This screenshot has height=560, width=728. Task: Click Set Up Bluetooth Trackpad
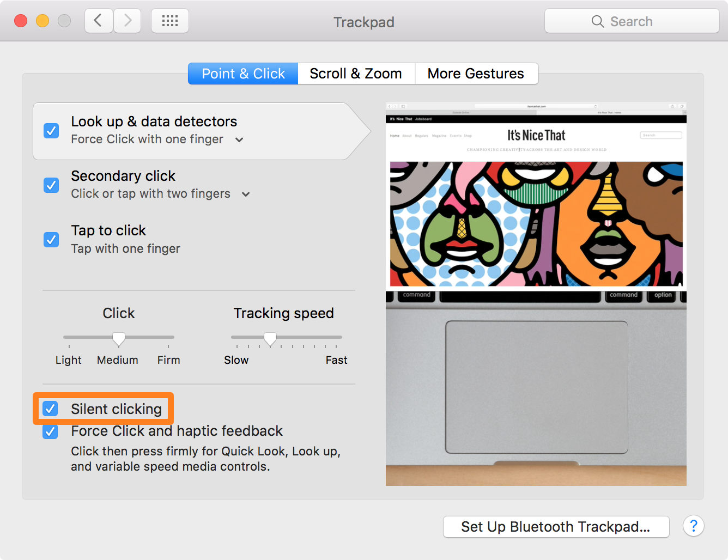click(x=555, y=526)
